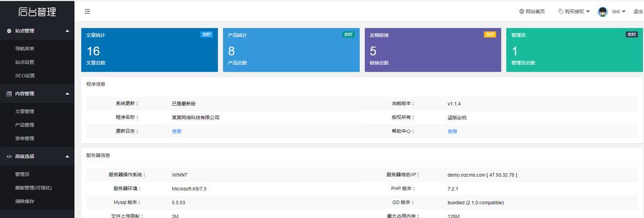
Task: Click the 高级选项 code icon
Action: (9, 156)
